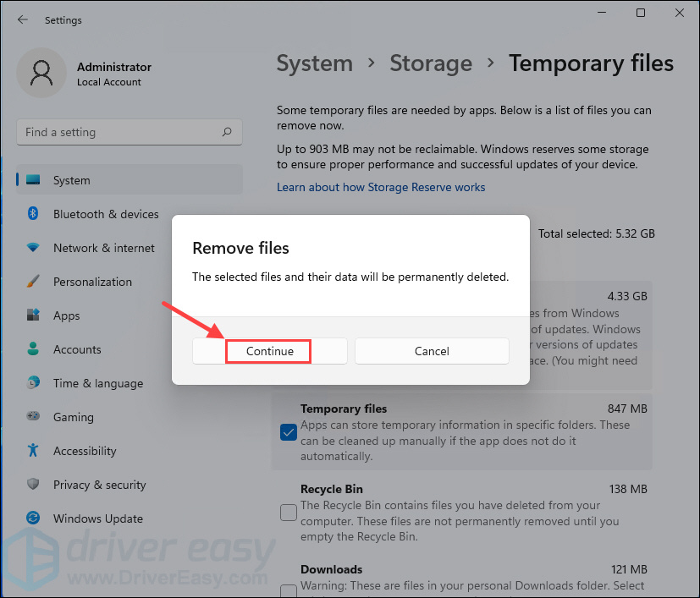Click the search magnifier icon
700x598 pixels.
coord(227,132)
